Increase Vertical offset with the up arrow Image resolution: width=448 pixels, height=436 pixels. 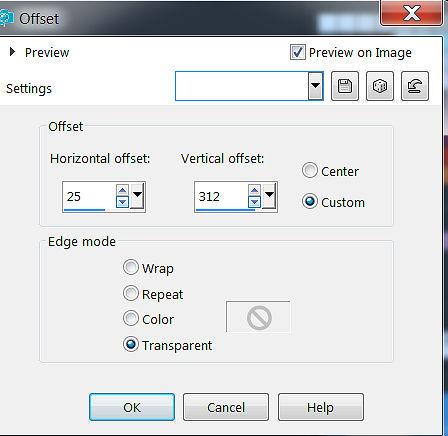click(x=254, y=191)
